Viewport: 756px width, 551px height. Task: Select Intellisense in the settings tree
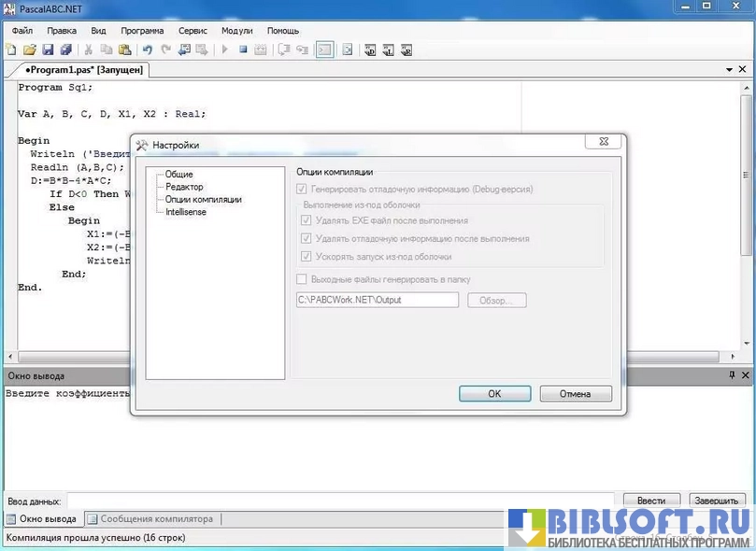[x=186, y=212]
